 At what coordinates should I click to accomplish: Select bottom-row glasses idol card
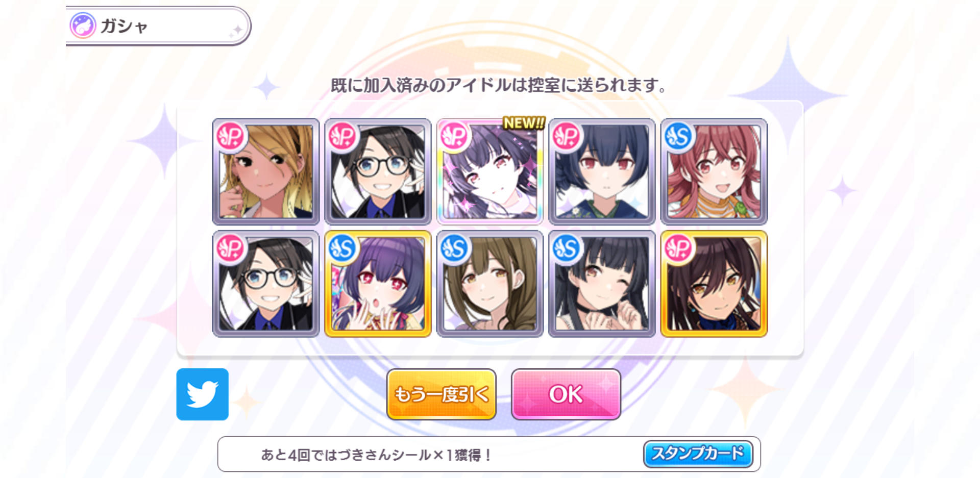coord(265,284)
